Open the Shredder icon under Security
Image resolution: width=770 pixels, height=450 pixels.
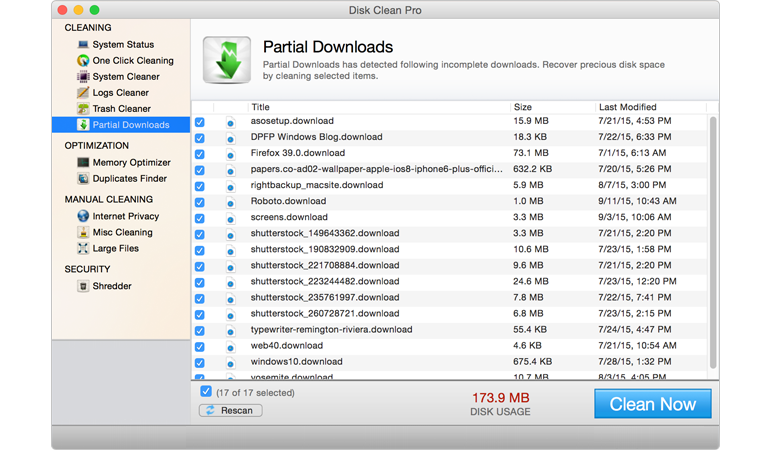[83, 286]
